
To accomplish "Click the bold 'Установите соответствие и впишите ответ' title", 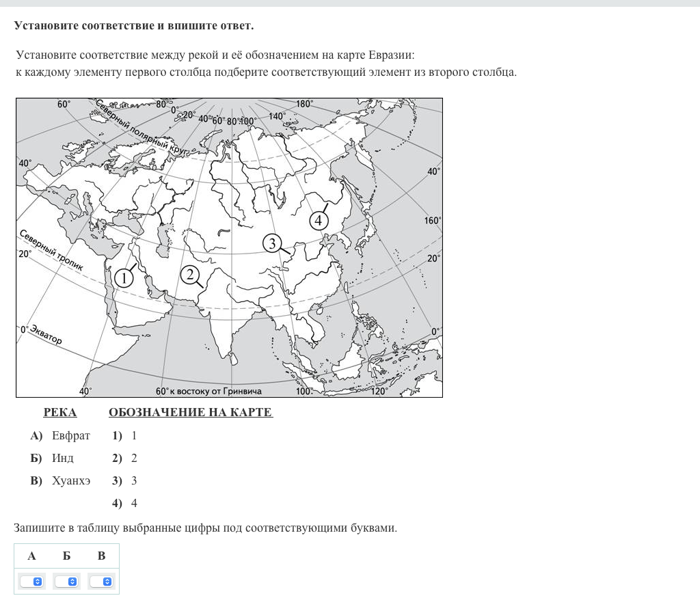I will [134, 26].
